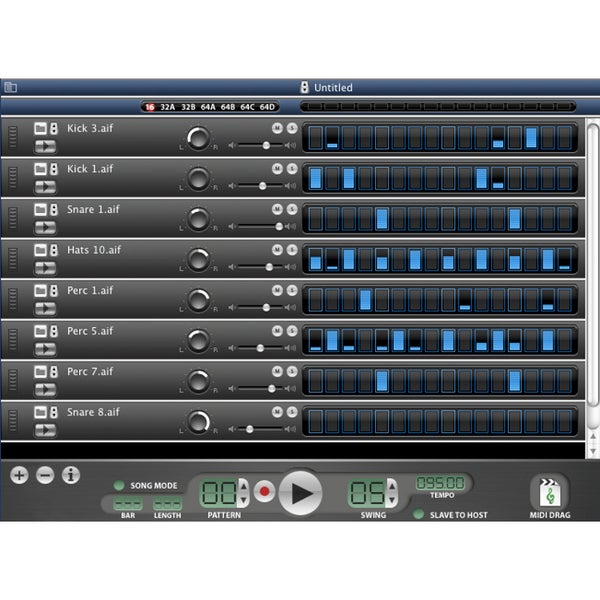Solo the Snare 8.aif track
This screenshot has height=600, width=600.
point(292,412)
